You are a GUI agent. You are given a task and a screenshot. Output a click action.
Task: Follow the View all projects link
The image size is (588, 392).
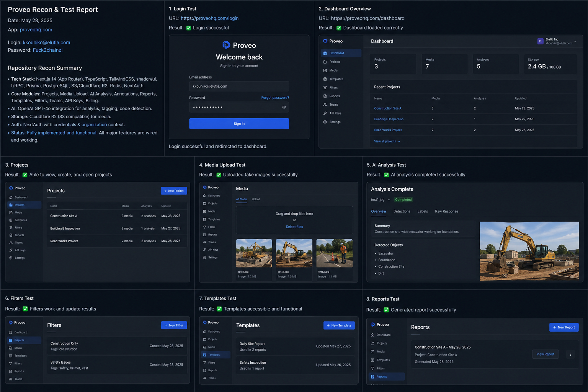pos(387,141)
